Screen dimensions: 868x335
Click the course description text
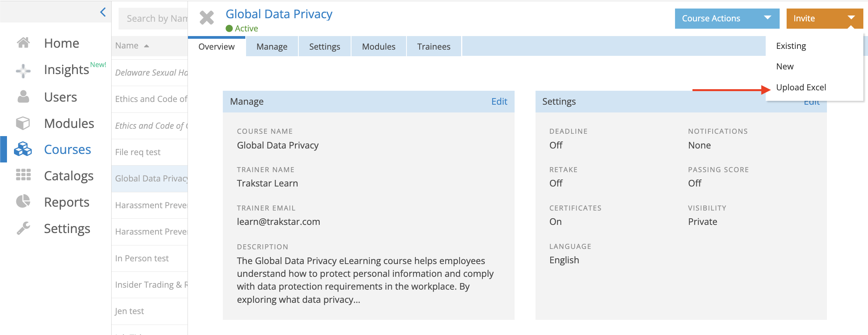coord(365,280)
